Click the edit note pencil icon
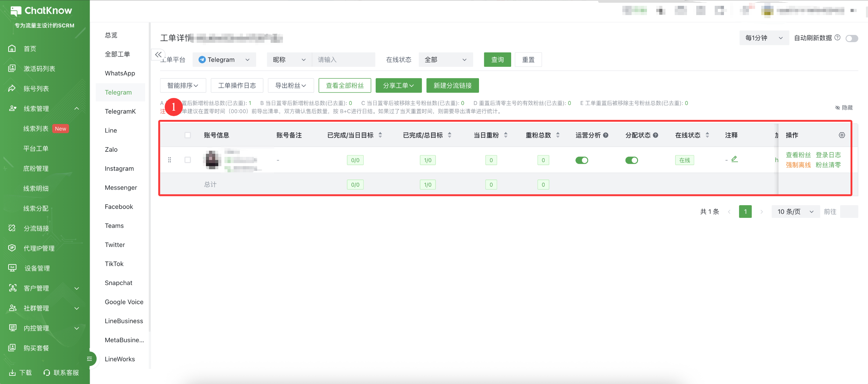The image size is (868, 384). coord(734,159)
